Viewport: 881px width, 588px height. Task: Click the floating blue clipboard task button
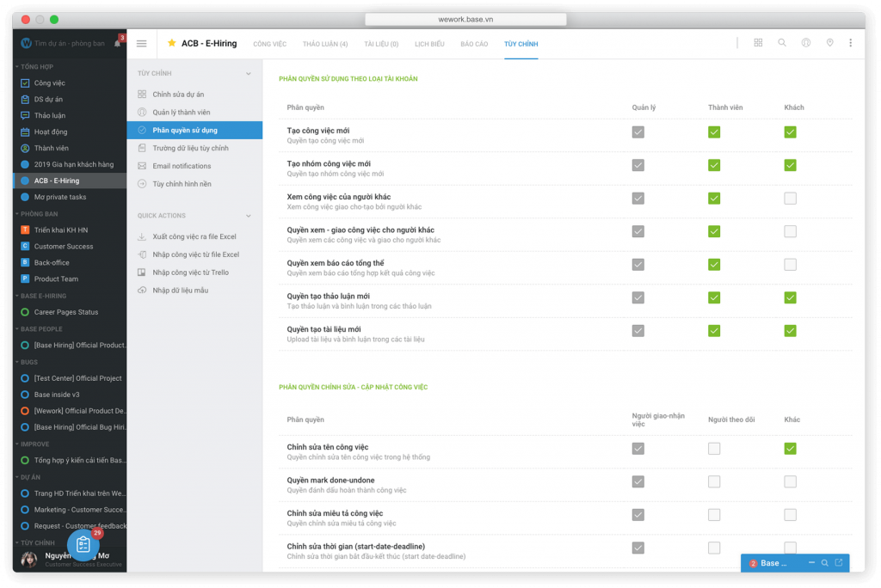coord(83,544)
